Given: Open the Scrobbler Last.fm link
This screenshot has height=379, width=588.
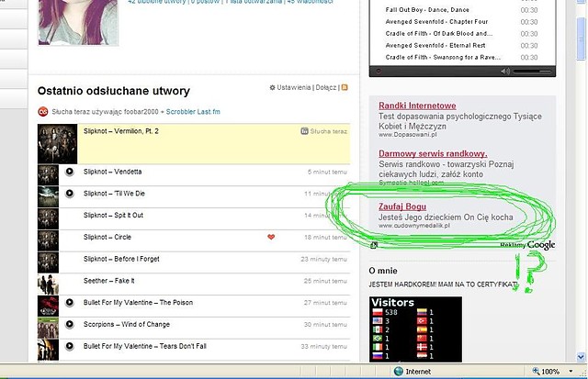Looking at the screenshot, I should click(193, 112).
